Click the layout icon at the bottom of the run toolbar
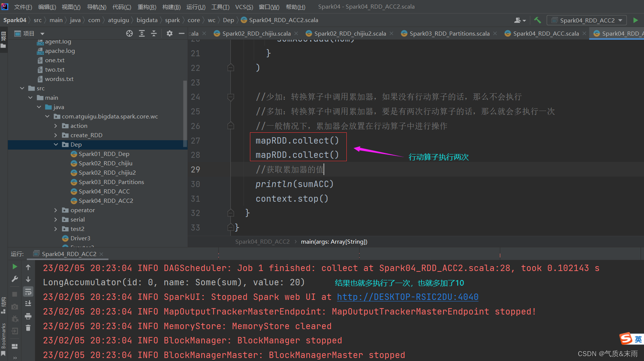This screenshot has height=361, width=644. tap(15, 346)
